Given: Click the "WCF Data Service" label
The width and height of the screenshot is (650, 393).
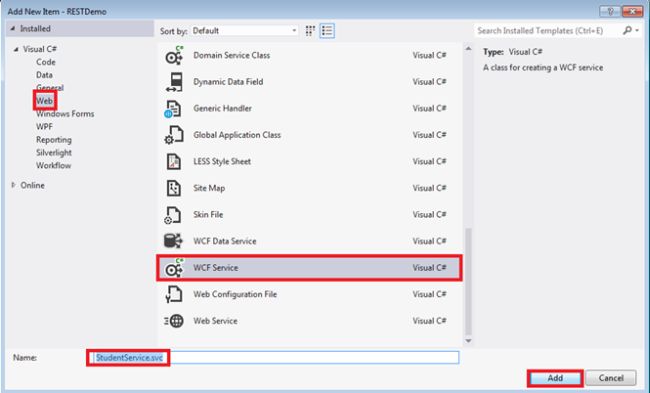Looking at the screenshot, I should 225,241.
